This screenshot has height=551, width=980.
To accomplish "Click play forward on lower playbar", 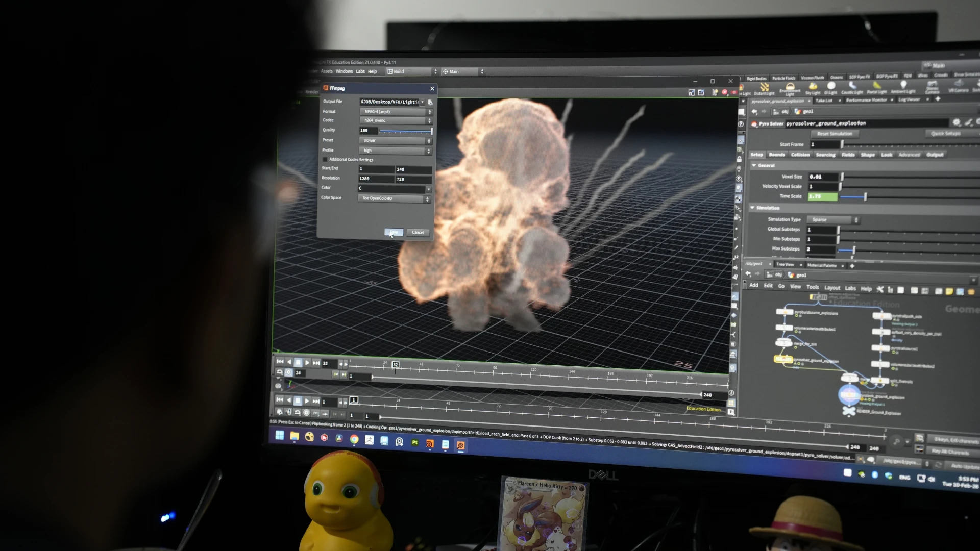I will pyautogui.click(x=307, y=401).
